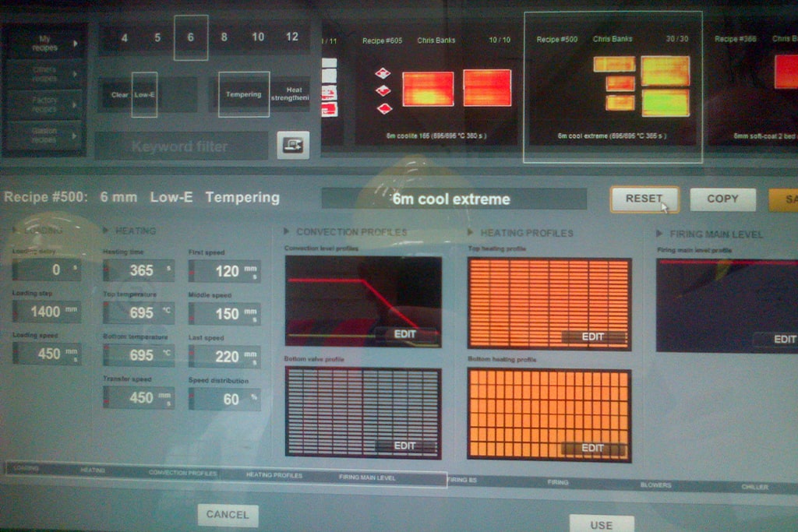Expand the Factory recipes category
Viewport: 798px width, 532px height.
(x=45, y=104)
